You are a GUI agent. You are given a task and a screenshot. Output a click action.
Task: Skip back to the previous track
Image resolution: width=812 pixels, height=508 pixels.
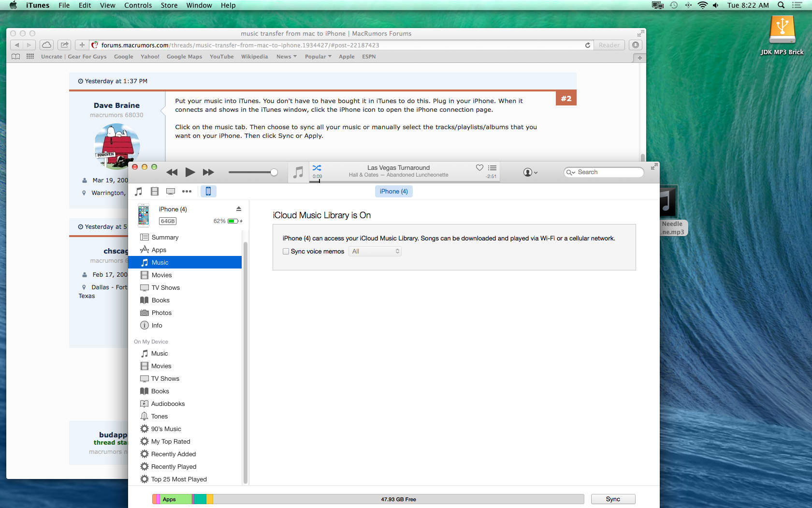click(x=172, y=172)
